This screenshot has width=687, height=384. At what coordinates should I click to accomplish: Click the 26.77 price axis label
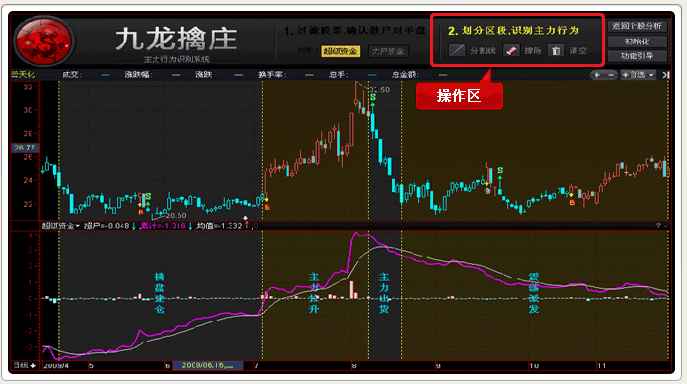tap(25, 148)
